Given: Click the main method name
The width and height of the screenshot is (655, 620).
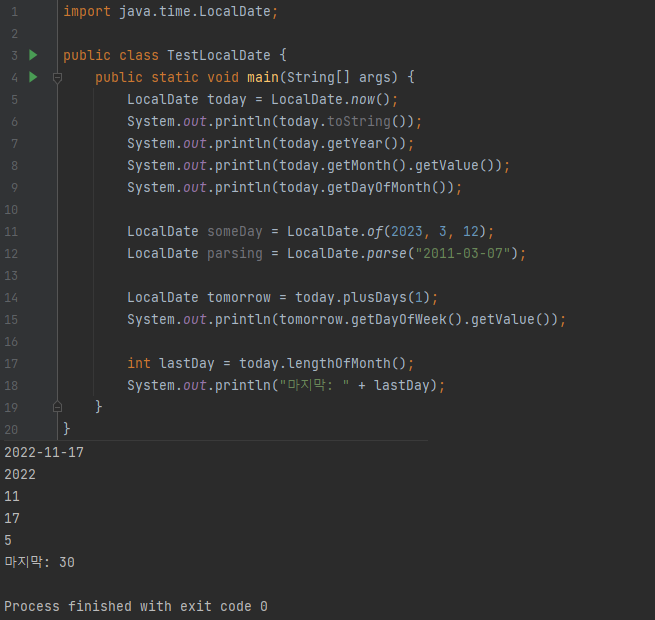Looking at the screenshot, I should 263,77.
